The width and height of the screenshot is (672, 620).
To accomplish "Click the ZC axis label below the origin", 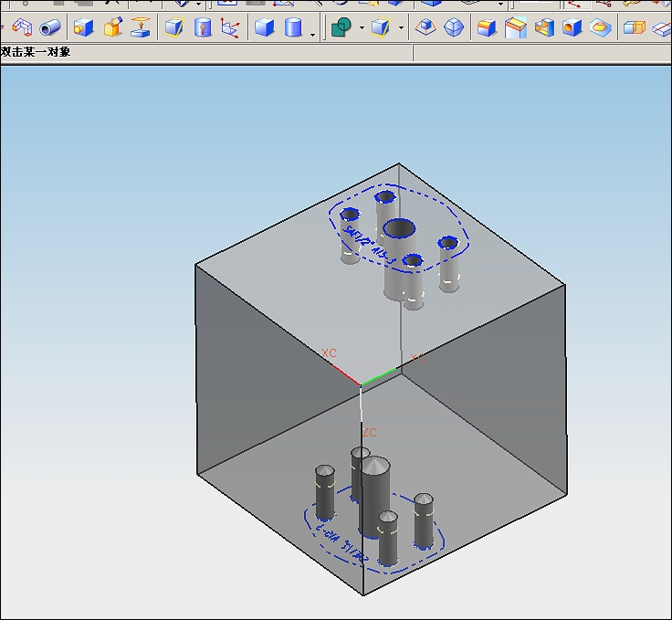I will tap(370, 432).
